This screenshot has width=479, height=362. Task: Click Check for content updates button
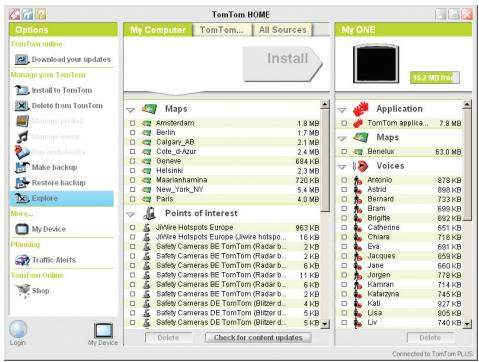(258, 338)
